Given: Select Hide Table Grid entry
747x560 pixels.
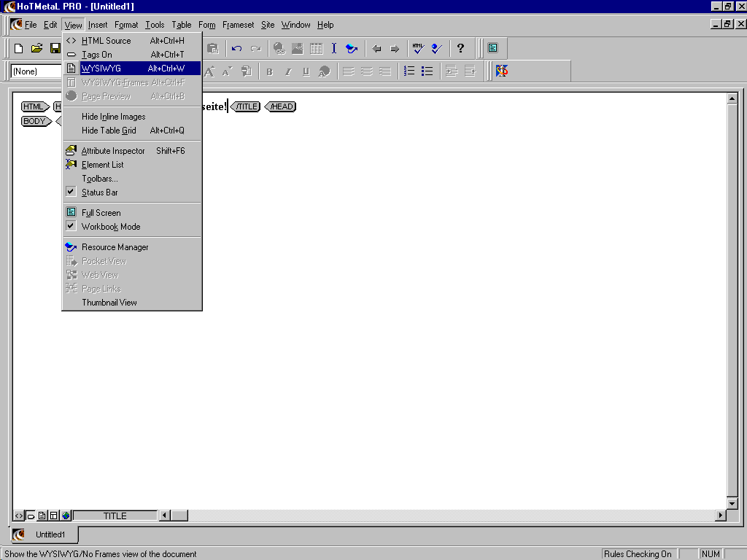Looking at the screenshot, I should click(x=132, y=131).
